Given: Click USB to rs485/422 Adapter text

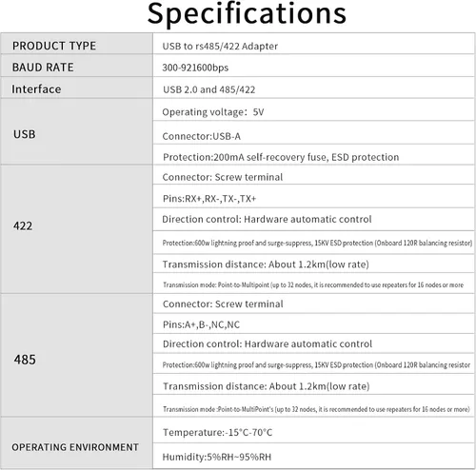Looking at the screenshot, I should tap(220, 47).
